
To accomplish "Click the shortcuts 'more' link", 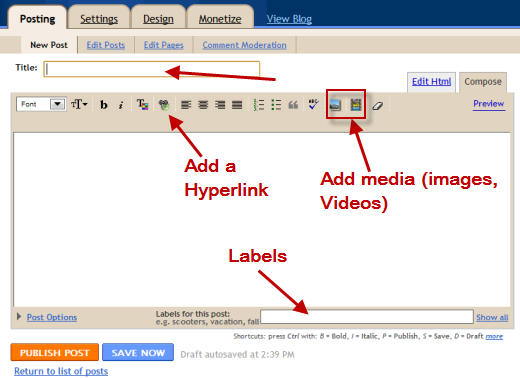I will (x=494, y=336).
